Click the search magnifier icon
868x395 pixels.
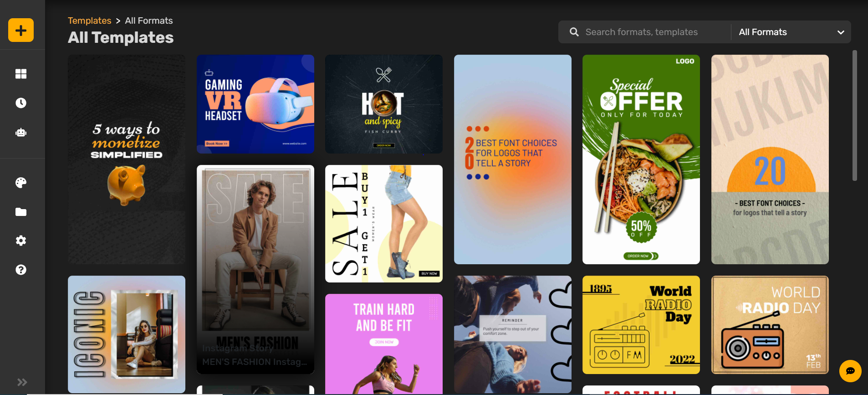[x=574, y=32]
